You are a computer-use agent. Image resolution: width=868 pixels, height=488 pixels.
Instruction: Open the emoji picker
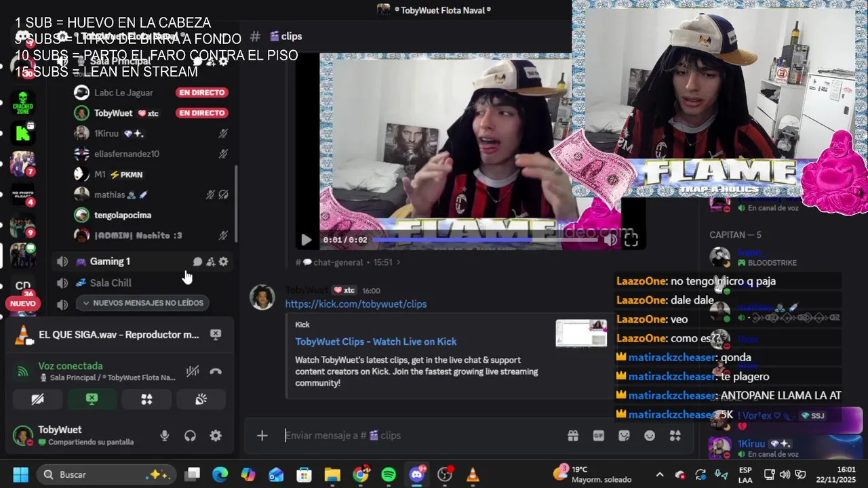pos(650,436)
